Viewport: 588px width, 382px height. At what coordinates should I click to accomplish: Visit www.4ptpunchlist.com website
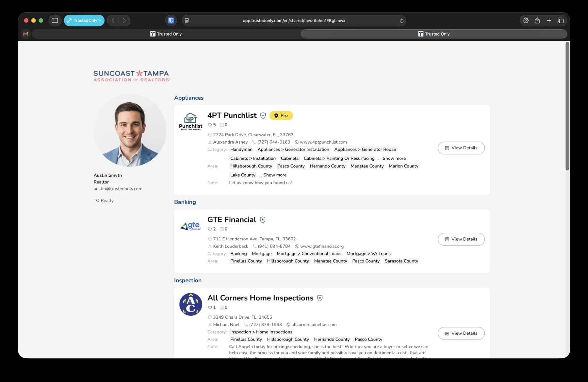(323, 142)
